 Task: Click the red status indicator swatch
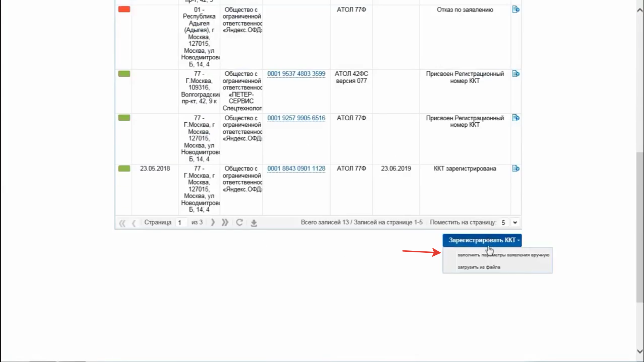(124, 9)
